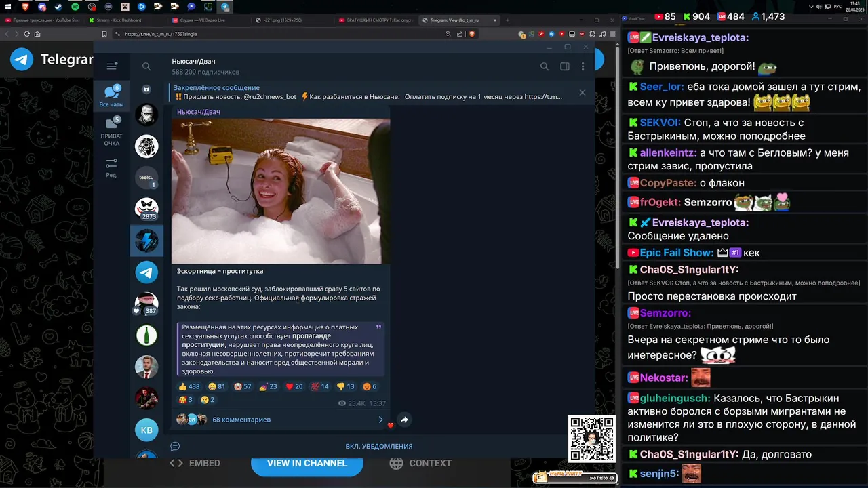Screen dimensions: 868x488
Task: Open the green bottle avatar chat
Action: click(x=146, y=335)
